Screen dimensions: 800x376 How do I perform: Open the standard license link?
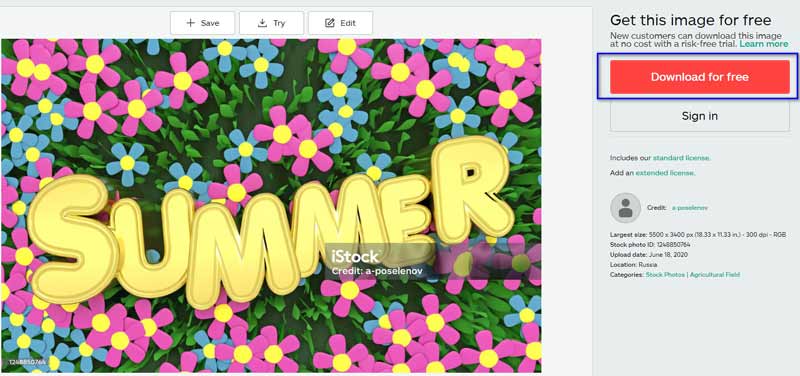pyautogui.click(x=682, y=158)
